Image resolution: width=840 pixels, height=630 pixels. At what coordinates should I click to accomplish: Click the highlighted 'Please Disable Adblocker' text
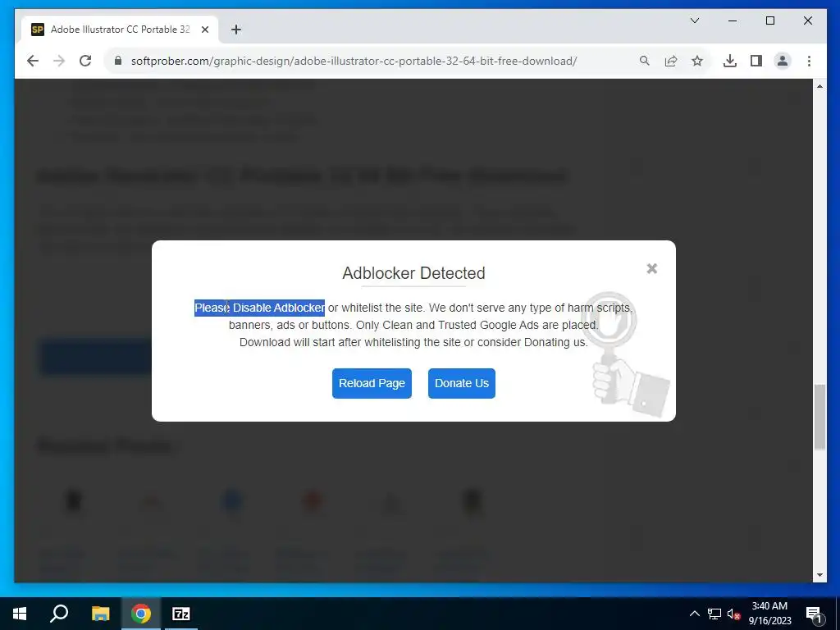point(259,308)
